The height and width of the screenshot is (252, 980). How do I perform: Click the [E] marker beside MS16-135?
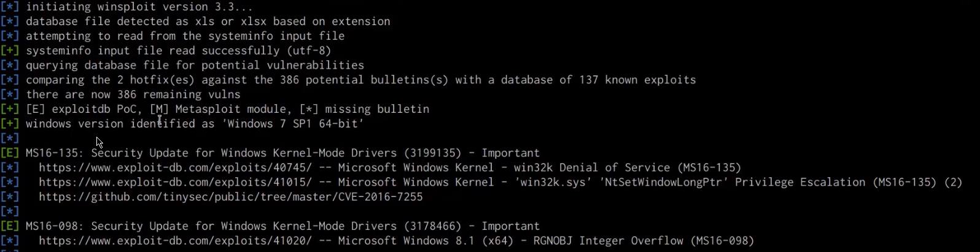point(10,153)
